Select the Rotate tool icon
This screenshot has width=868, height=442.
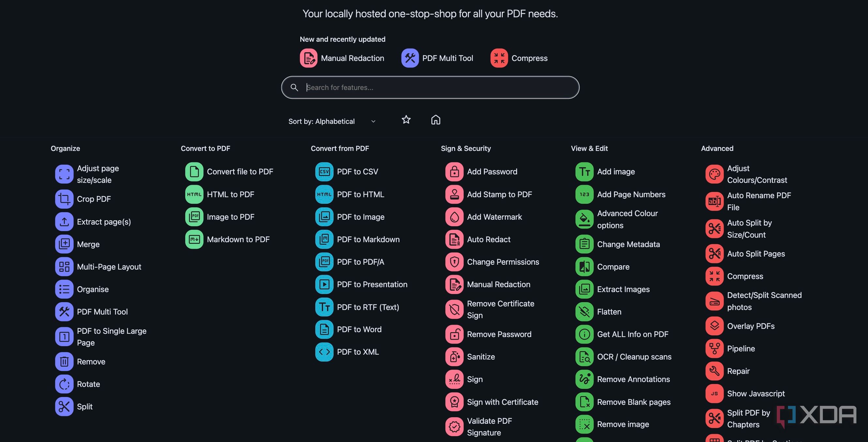coord(64,384)
